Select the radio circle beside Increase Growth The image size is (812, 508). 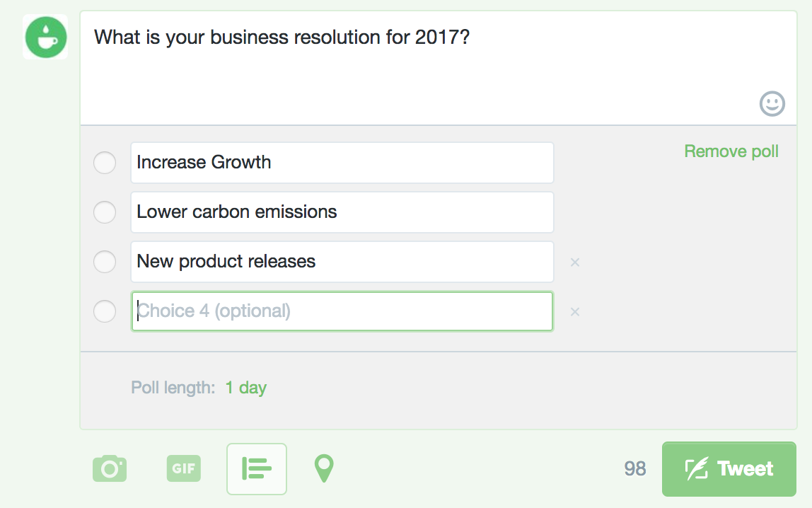(x=105, y=163)
